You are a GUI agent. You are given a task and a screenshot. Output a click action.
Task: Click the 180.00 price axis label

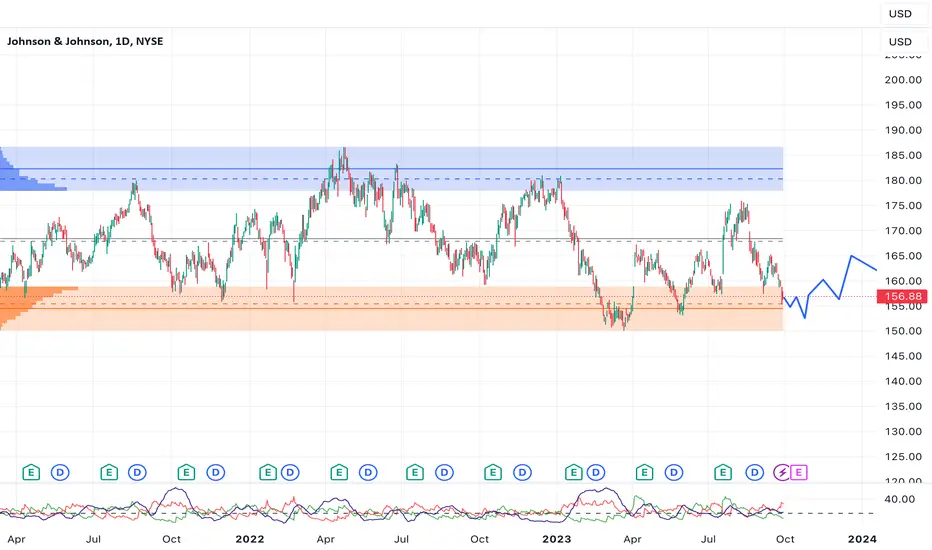coord(903,180)
